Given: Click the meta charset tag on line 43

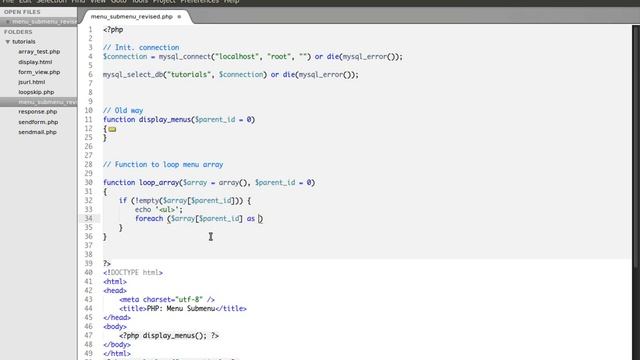Looking at the screenshot, I should click(x=167, y=300).
